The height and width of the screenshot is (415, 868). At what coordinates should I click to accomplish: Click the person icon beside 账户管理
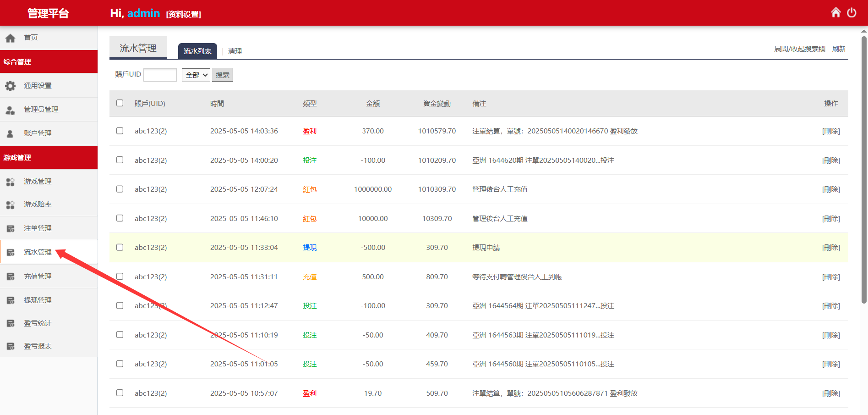(x=10, y=134)
